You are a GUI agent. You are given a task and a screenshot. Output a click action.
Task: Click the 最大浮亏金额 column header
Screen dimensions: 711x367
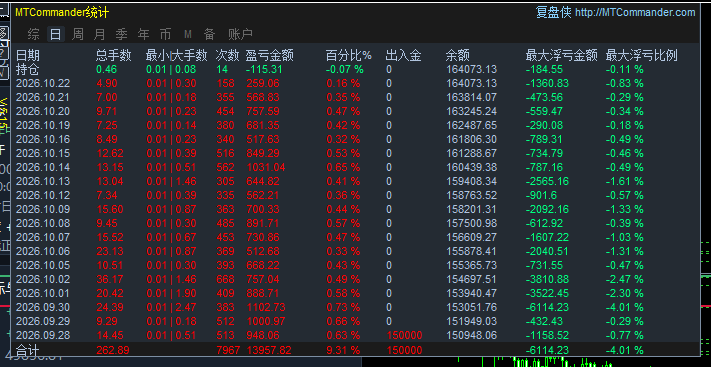pos(561,55)
